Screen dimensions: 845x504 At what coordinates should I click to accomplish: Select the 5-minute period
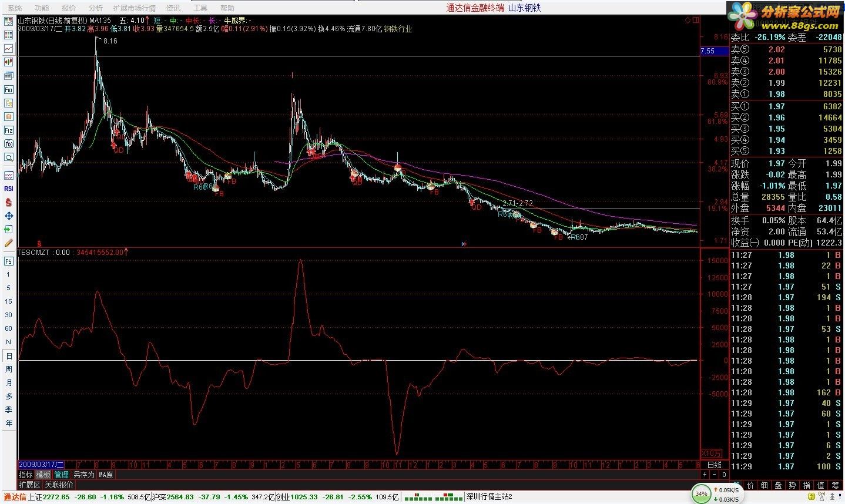tap(9, 288)
